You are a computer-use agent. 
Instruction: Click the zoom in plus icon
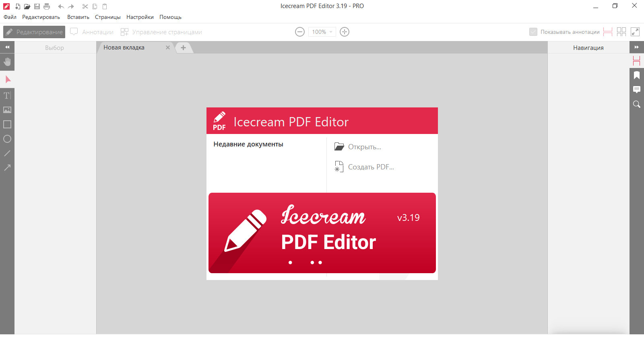point(345,32)
